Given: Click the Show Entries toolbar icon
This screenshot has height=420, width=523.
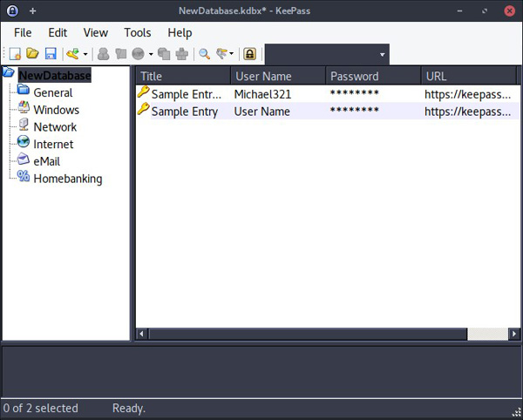Looking at the screenshot, I should (221, 54).
